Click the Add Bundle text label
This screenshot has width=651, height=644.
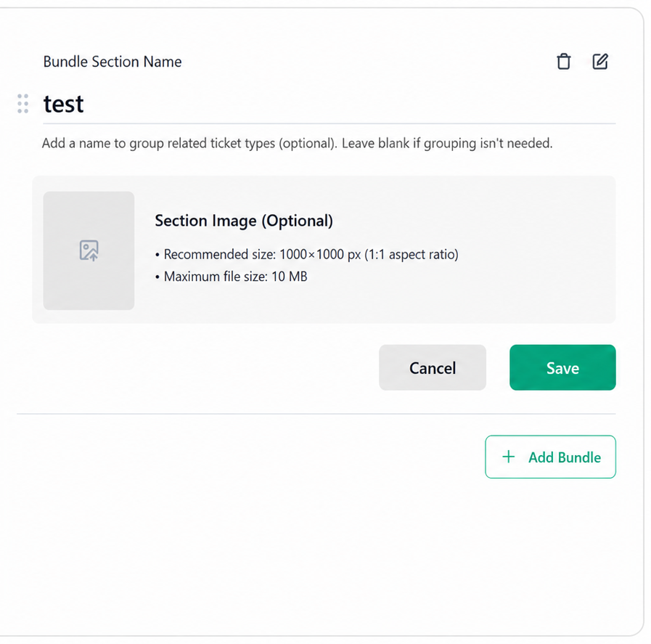pyautogui.click(x=564, y=457)
